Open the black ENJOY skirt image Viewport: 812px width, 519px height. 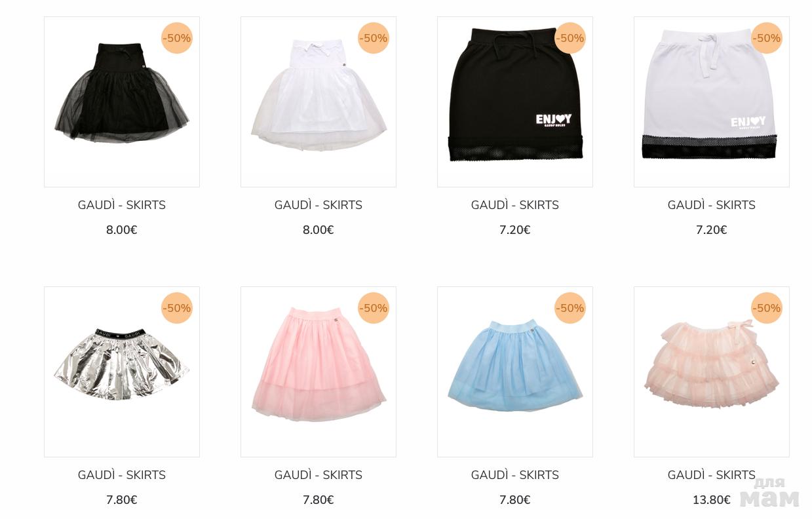pyautogui.click(x=515, y=102)
